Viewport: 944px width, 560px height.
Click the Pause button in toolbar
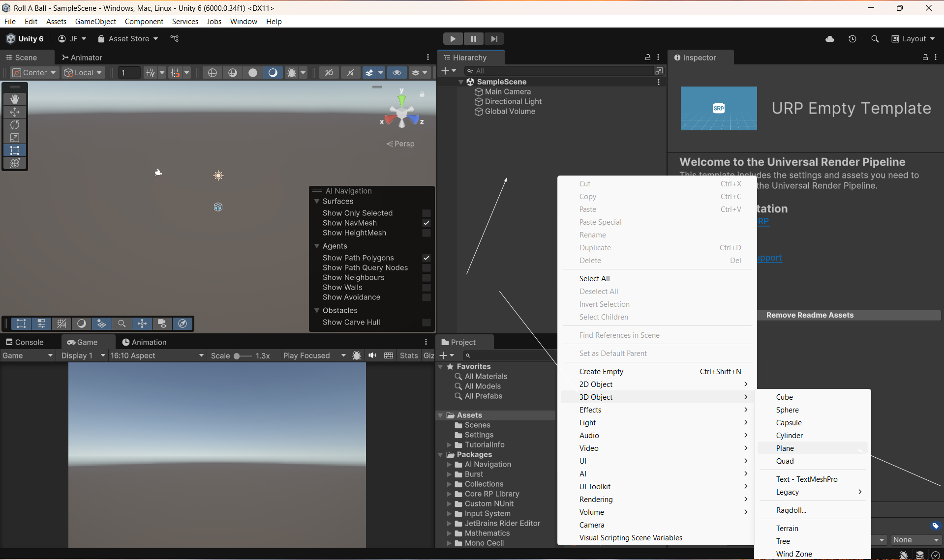(473, 39)
